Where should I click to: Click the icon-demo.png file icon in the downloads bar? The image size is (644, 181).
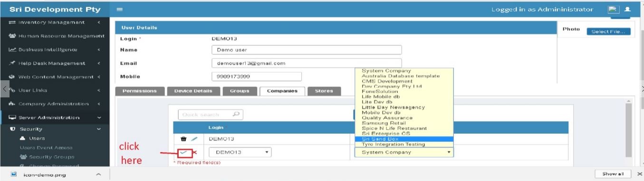[14, 174]
